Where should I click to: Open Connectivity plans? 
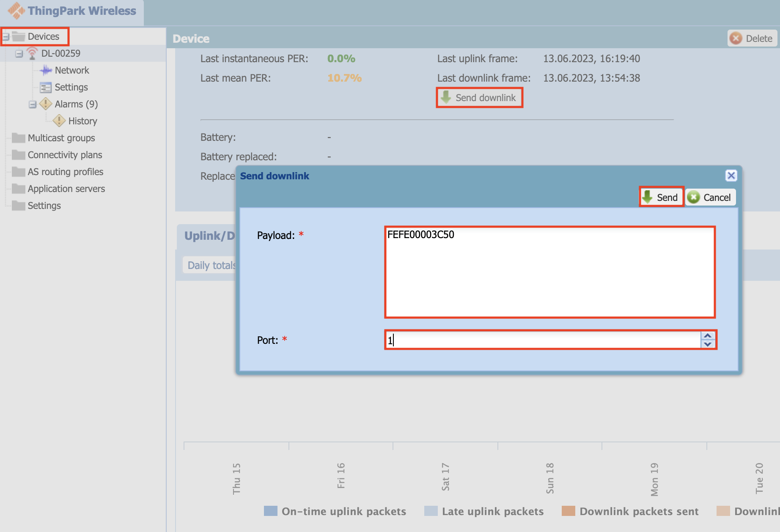(x=65, y=155)
